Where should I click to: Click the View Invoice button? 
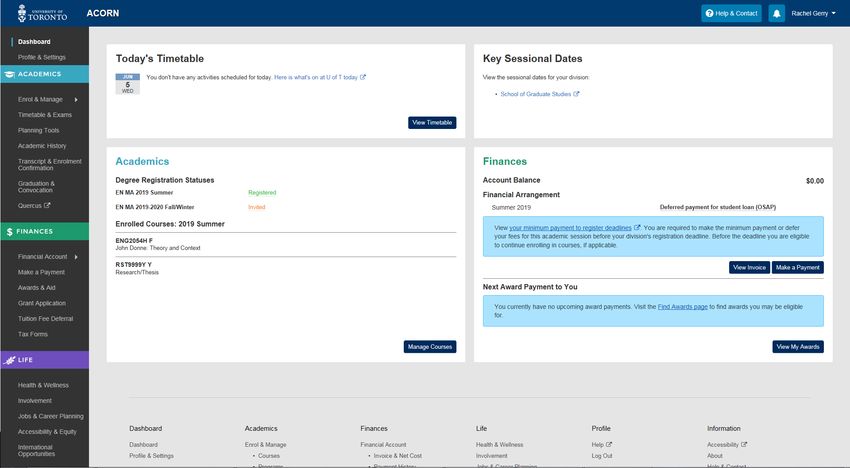pos(749,267)
